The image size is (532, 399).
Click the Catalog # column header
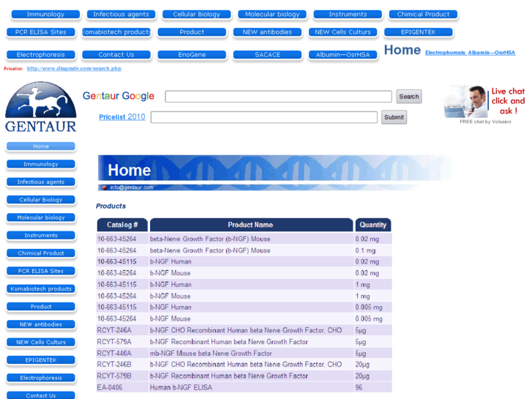(122, 225)
